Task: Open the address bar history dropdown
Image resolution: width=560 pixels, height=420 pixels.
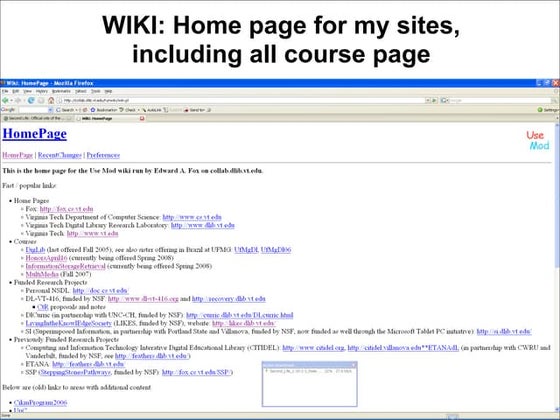Action: pos(428,101)
